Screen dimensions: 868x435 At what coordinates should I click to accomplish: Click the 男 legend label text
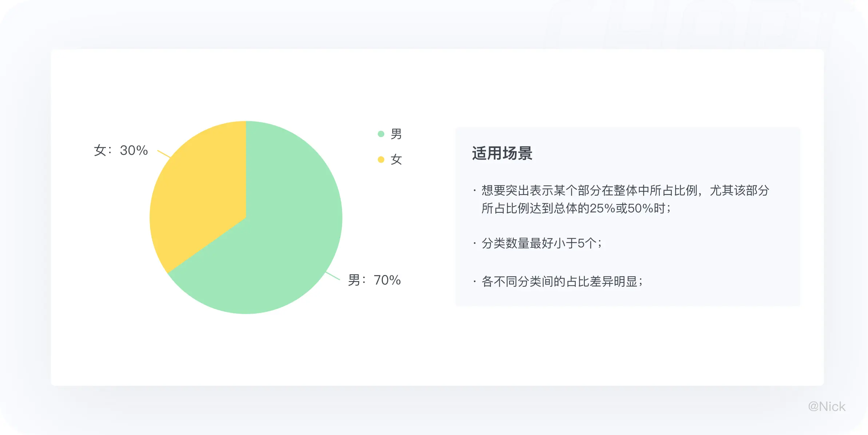click(396, 134)
